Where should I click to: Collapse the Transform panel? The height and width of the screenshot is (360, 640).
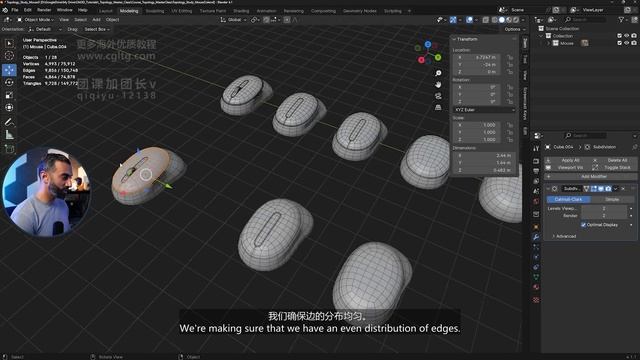(454, 39)
